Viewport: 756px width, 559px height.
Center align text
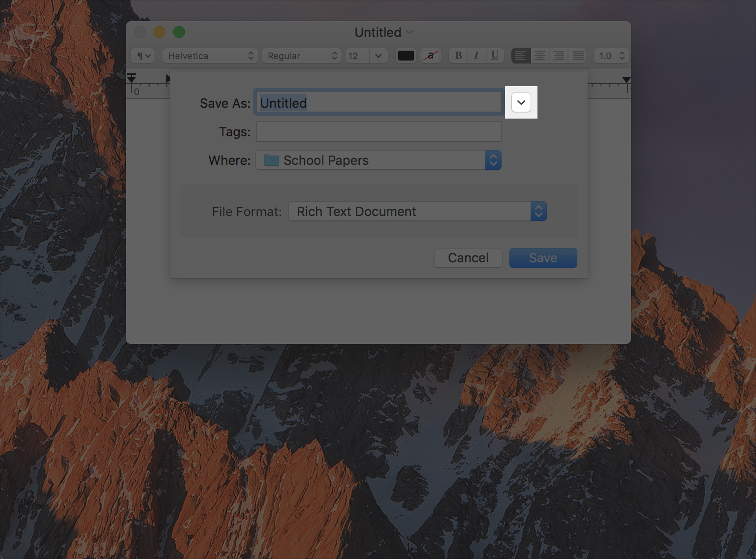pyautogui.click(x=540, y=56)
